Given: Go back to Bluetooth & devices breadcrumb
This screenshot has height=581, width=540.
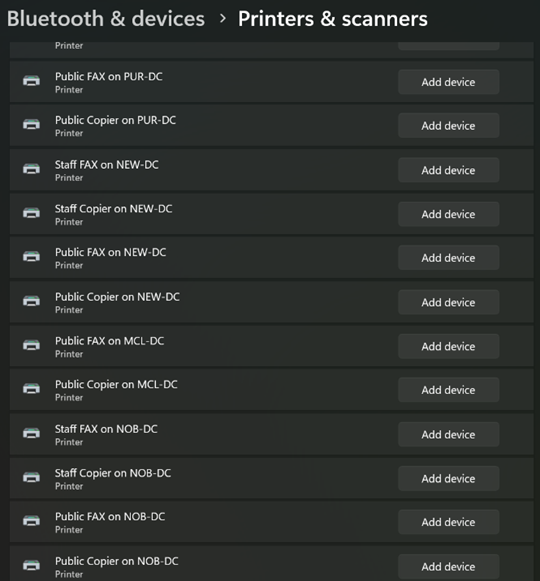Looking at the screenshot, I should pyautogui.click(x=106, y=19).
